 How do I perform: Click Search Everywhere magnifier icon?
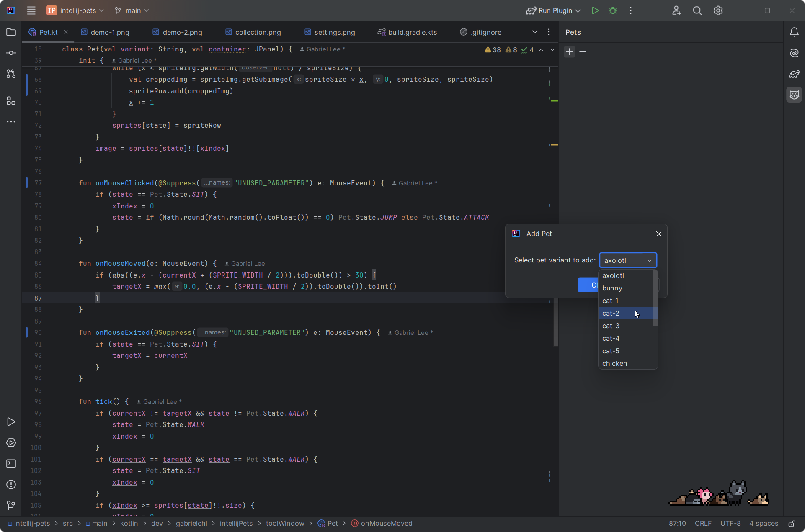tap(697, 10)
